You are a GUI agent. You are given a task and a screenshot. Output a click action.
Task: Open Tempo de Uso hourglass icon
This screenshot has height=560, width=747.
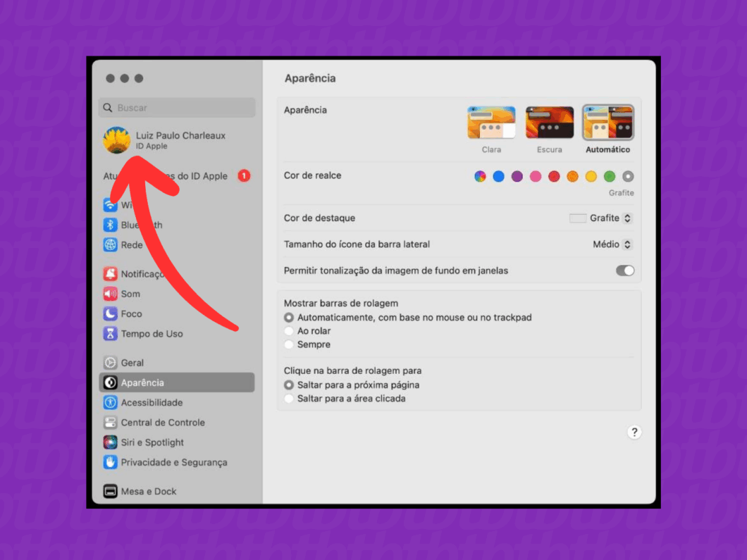point(110,334)
